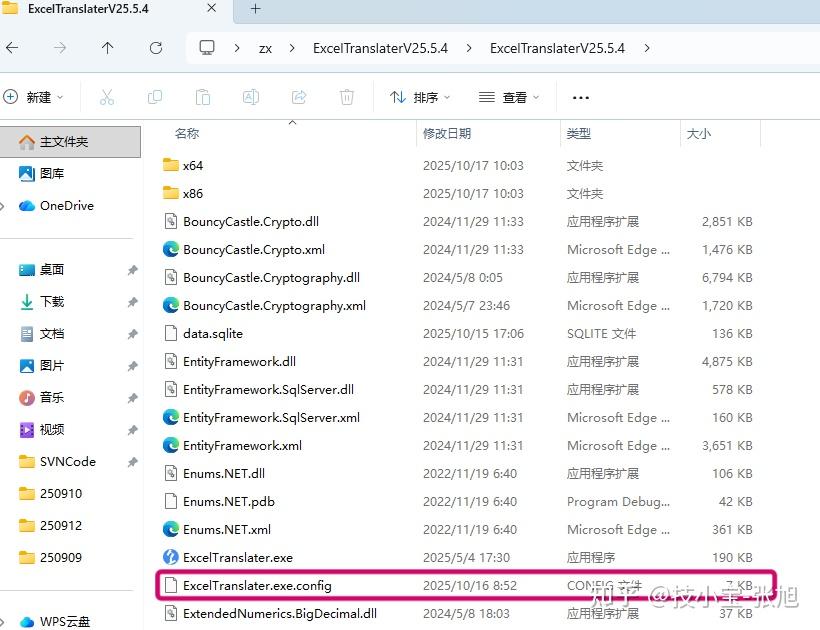Unpin 桌面 using its pin icon
This screenshot has width=820, height=630.
(132, 270)
